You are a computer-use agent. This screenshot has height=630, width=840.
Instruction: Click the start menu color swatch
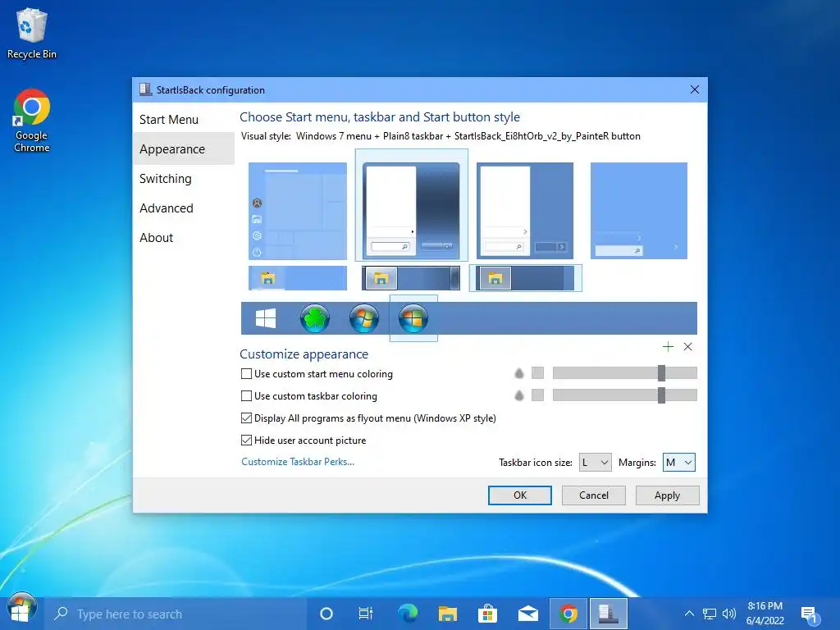point(538,373)
